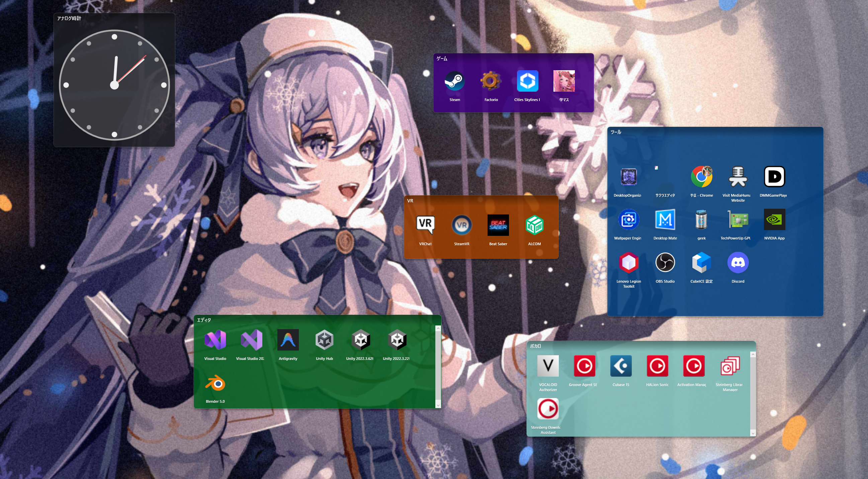Open Steinberg Activation Manager icon
The image size is (868, 479).
coord(693,366)
